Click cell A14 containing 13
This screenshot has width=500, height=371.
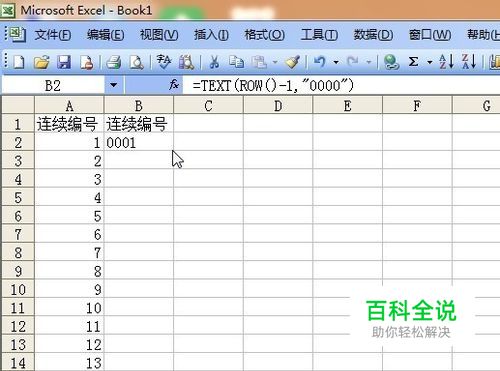[69, 363]
